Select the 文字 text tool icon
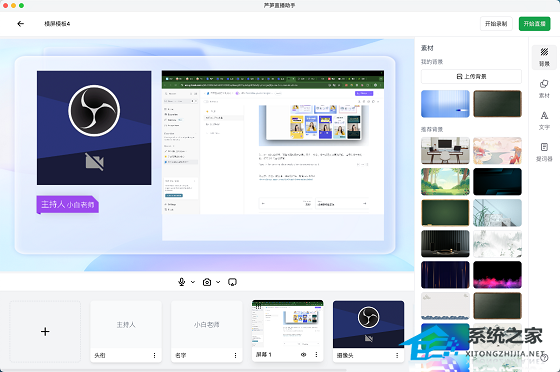 click(544, 120)
